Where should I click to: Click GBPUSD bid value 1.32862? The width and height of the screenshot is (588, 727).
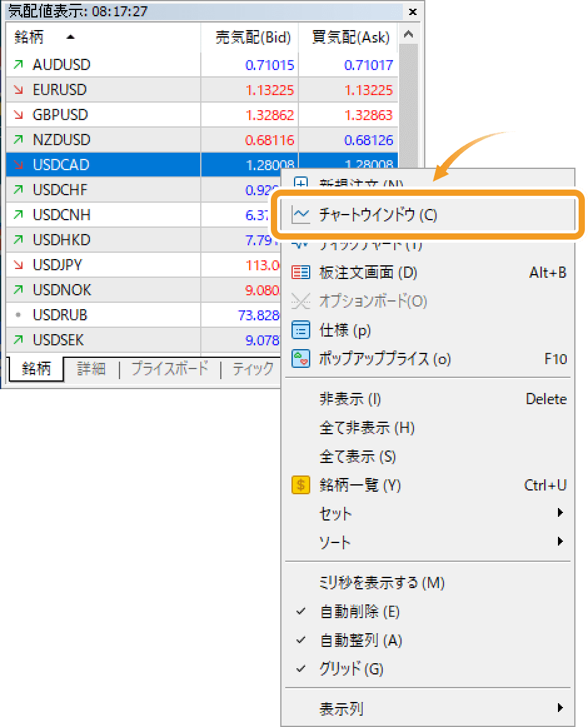270,116
